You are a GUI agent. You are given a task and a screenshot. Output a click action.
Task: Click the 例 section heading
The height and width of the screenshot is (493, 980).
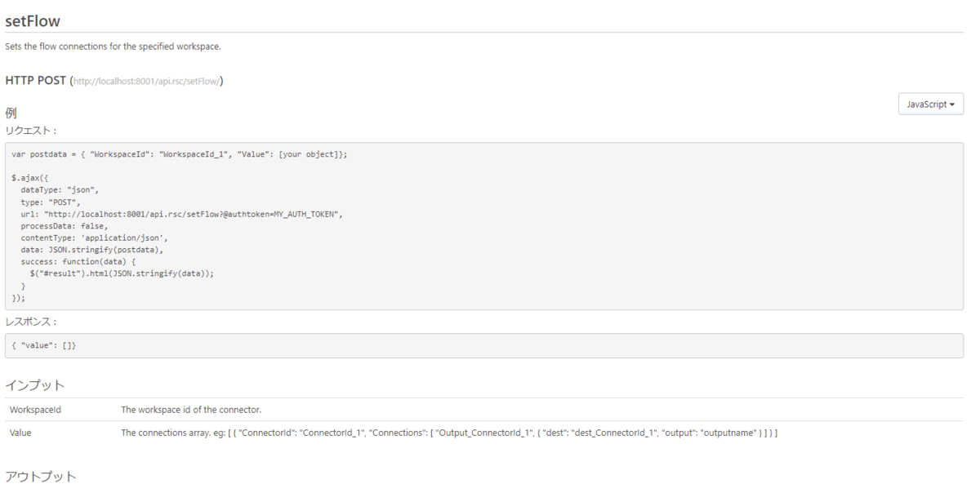[x=11, y=113]
